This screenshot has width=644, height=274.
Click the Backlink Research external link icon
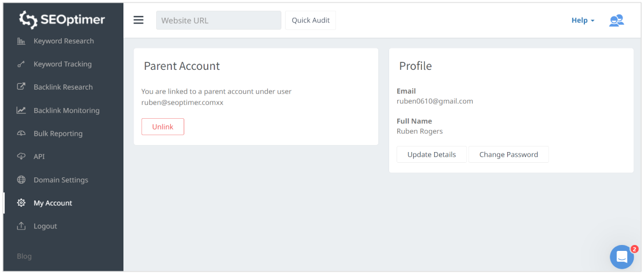pos(21,87)
